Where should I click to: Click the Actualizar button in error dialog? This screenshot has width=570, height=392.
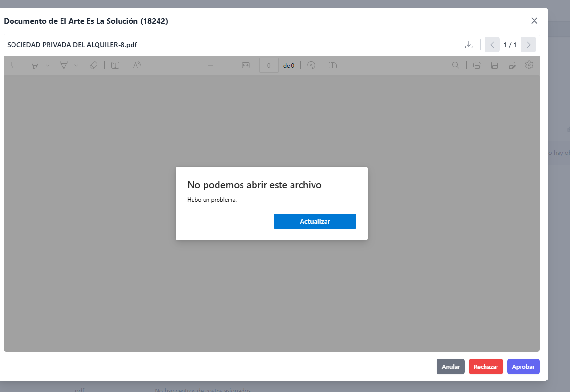315,221
